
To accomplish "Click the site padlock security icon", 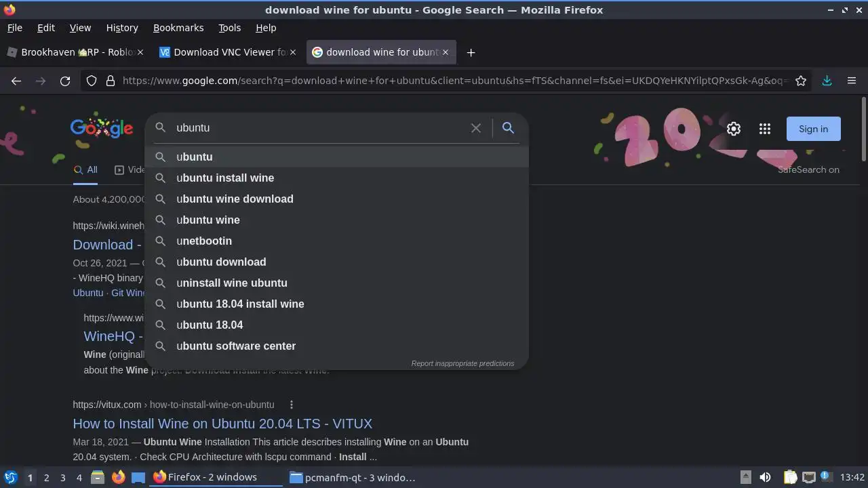I will [x=111, y=81].
